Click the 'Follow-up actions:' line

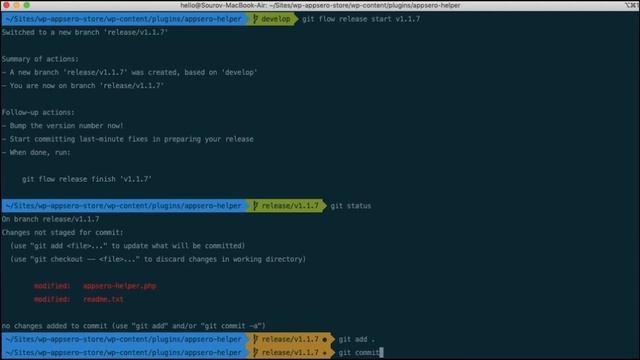pos(38,112)
